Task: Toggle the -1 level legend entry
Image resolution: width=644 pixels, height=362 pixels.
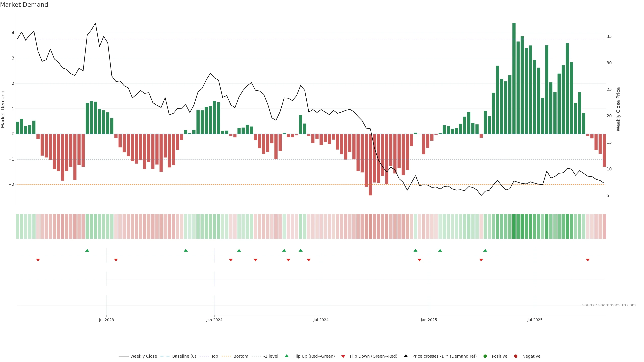Action: (x=271, y=356)
